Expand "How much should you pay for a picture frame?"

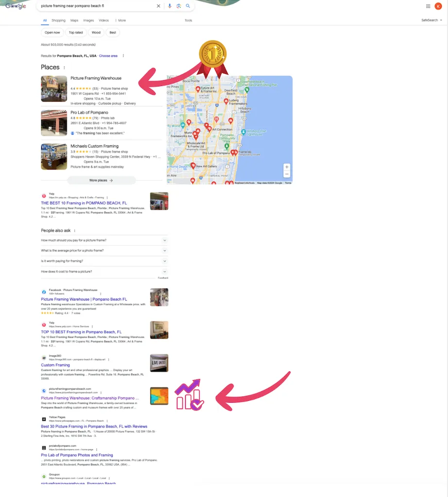pyautogui.click(x=104, y=240)
